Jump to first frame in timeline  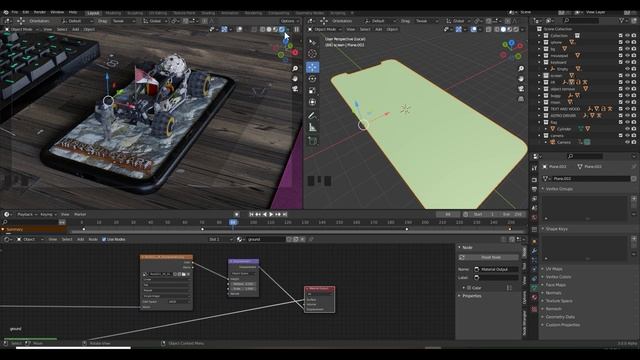tap(251, 214)
